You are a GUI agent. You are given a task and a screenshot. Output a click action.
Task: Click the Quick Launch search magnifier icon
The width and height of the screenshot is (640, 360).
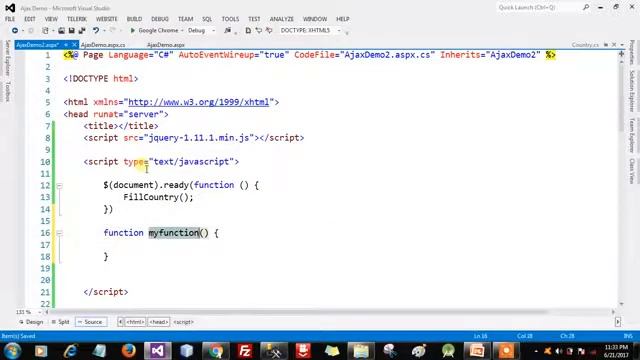586,7
